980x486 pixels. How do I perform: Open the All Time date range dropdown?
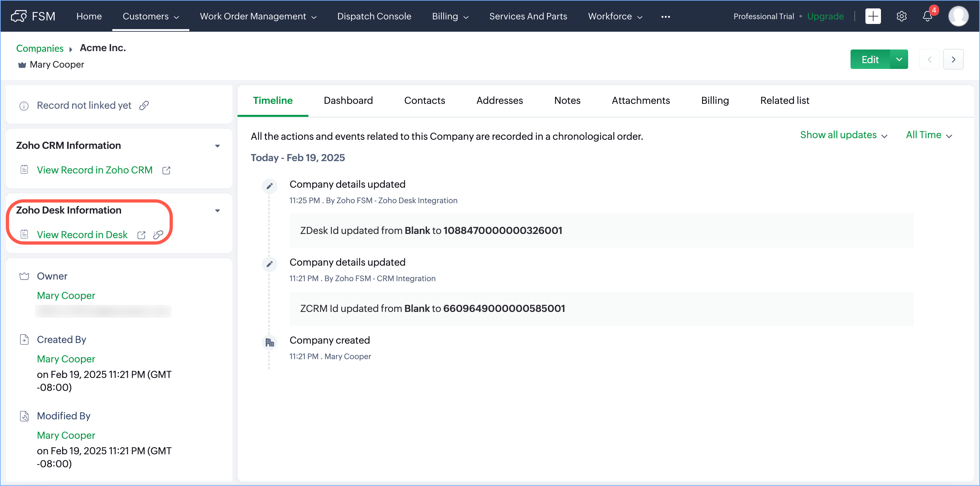(x=928, y=135)
